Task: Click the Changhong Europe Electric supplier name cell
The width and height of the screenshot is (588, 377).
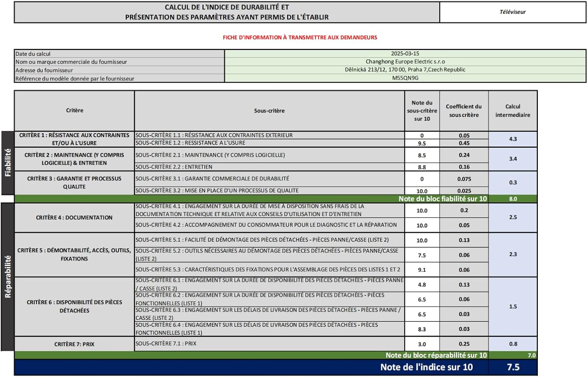Action: click(x=405, y=62)
